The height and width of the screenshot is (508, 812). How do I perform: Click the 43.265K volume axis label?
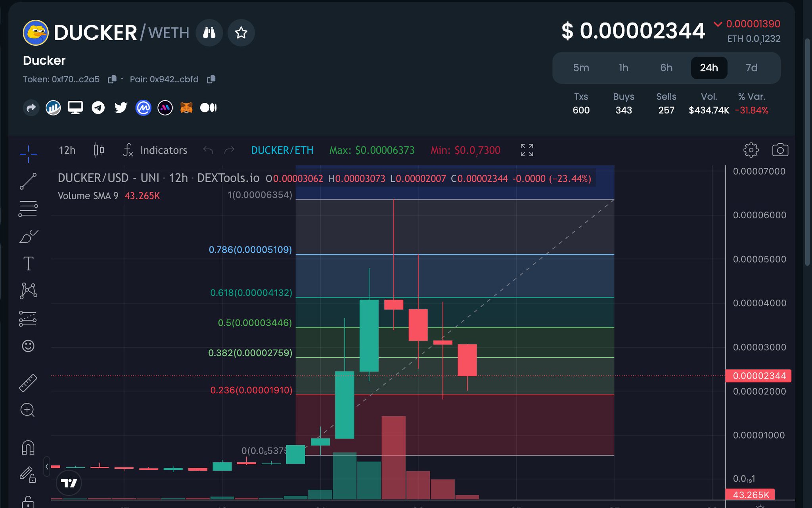(750, 495)
